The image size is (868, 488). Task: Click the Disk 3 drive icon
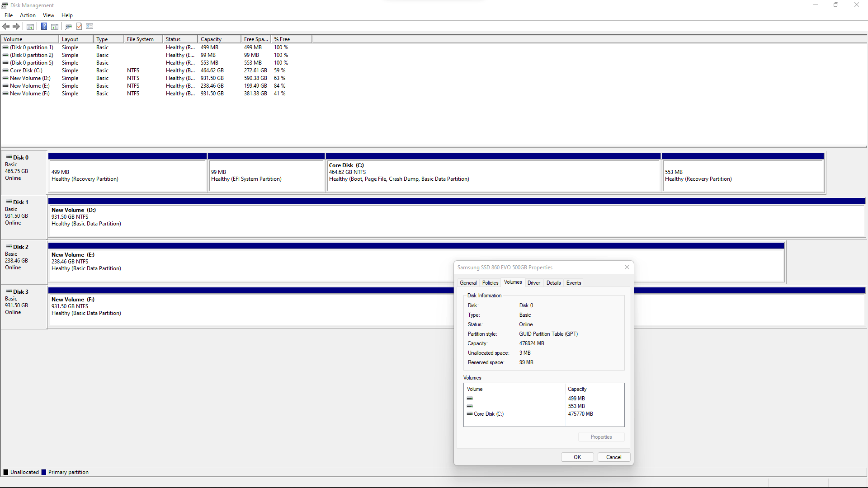click(9, 291)
